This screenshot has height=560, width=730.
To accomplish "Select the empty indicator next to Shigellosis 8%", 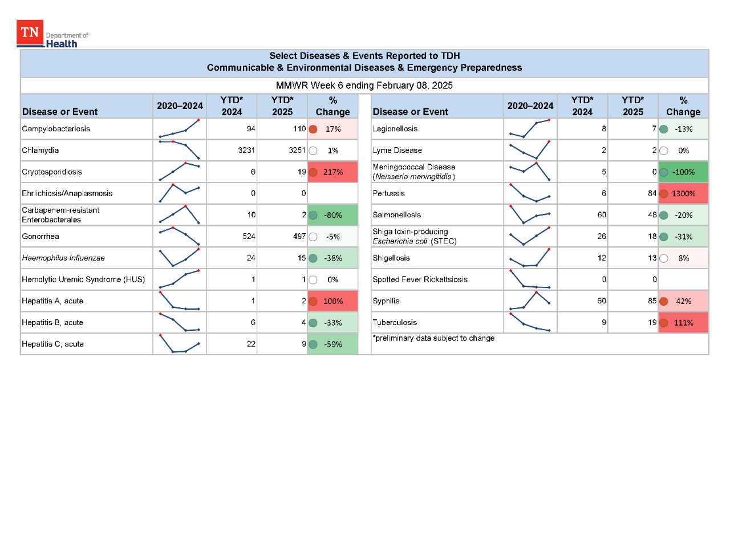I will [664, 258].
